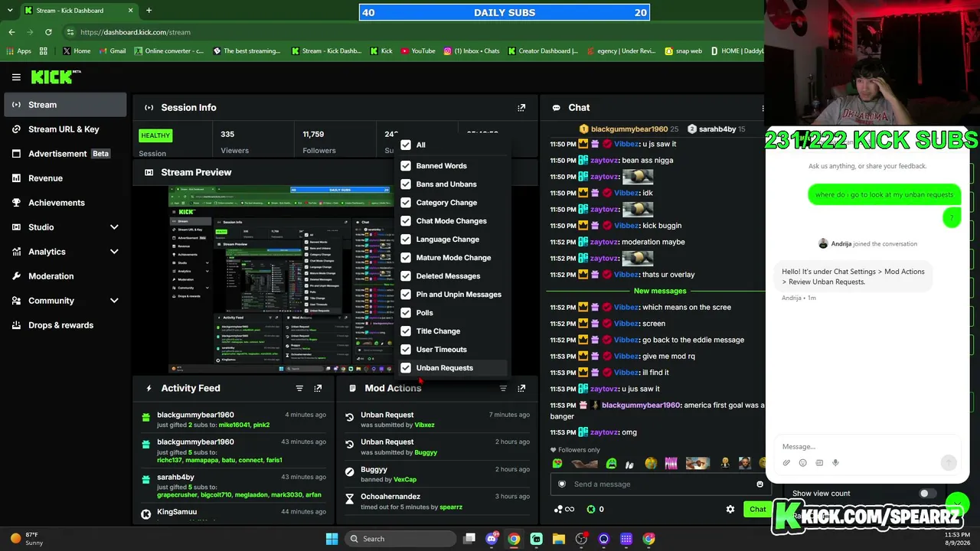Expand the Studio sidebar section
980x551 pixels.
pos(66,227)
